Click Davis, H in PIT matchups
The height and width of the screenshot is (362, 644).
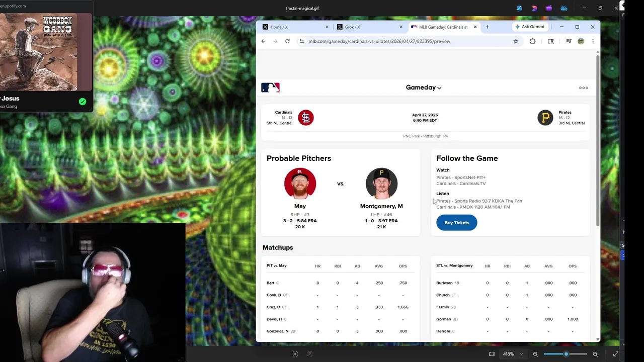[x=274, y=319]
